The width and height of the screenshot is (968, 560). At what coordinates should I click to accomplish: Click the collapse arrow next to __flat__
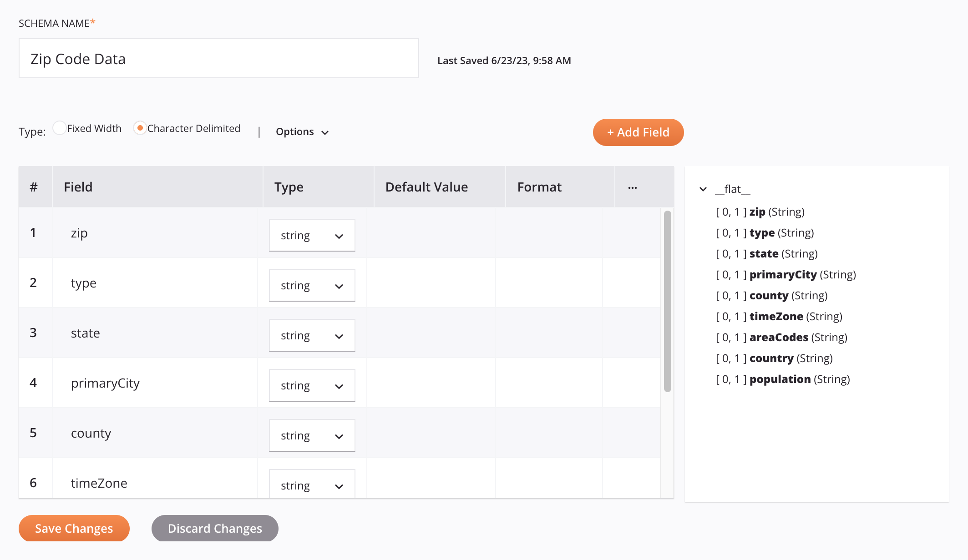coord(702,189)
